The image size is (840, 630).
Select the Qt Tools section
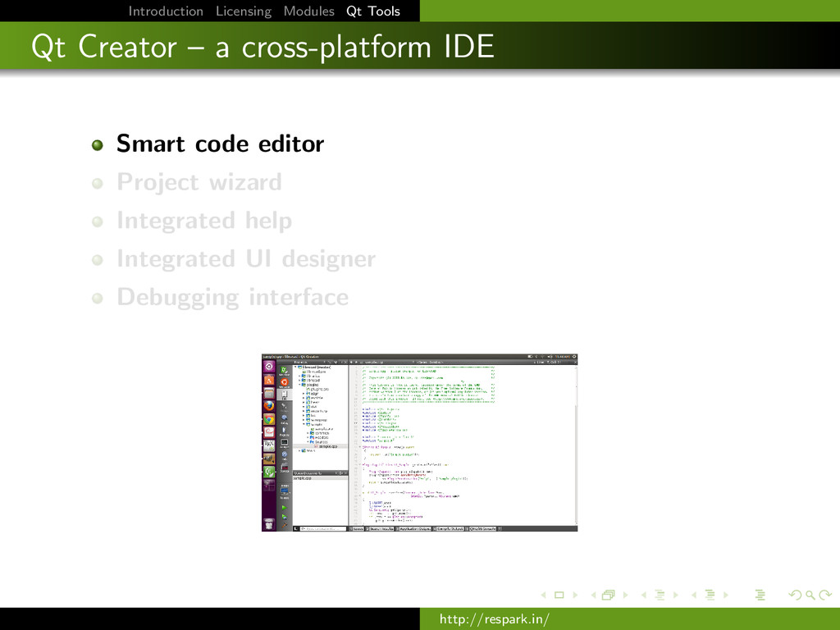click(x=373, y=11)
